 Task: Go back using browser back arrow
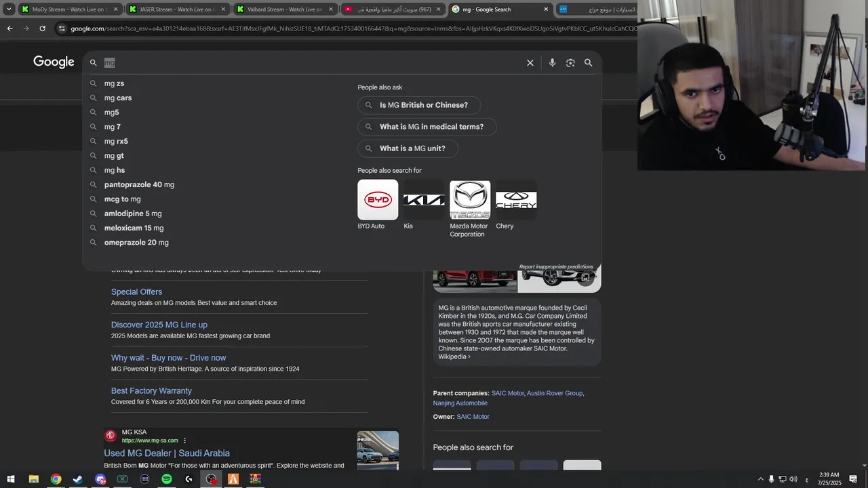pos(9,28)
